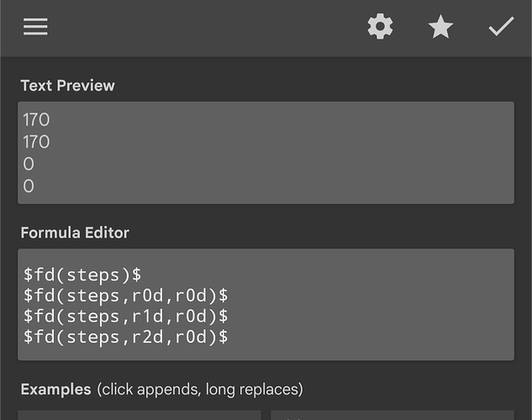Click the "click appends, long replaces" hint
The height and width of the screenshot is (420, 532).
[x=200, y=389]
